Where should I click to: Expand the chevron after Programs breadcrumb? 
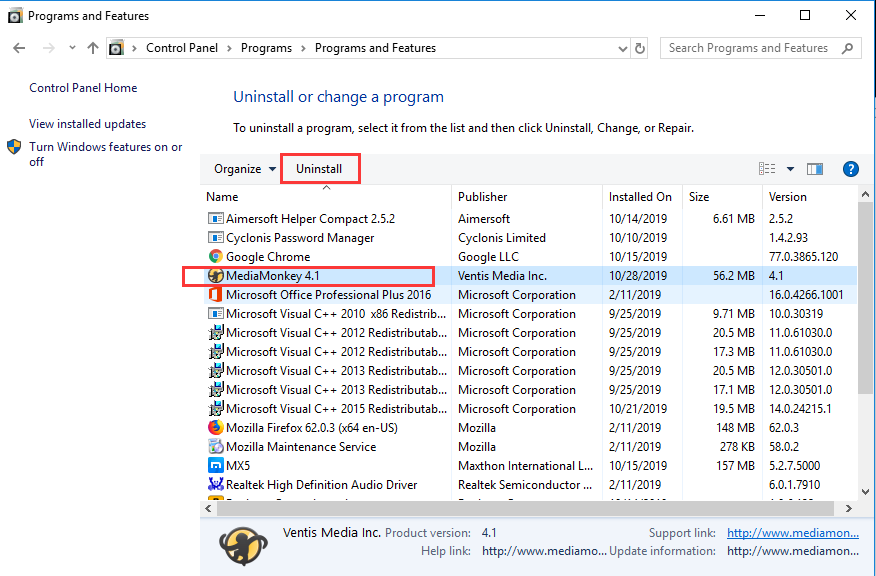click(303, 49)
